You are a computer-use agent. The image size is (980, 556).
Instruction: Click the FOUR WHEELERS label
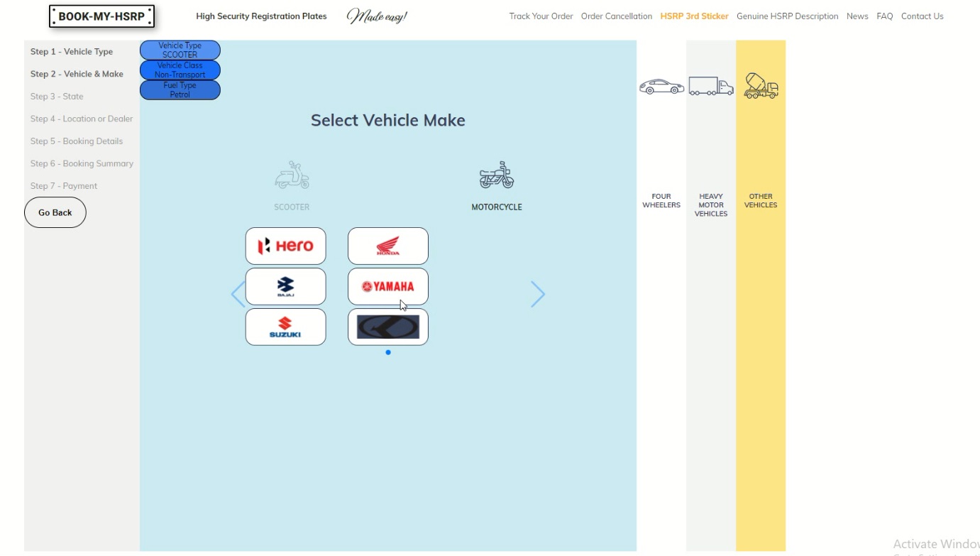coord(661,201)
